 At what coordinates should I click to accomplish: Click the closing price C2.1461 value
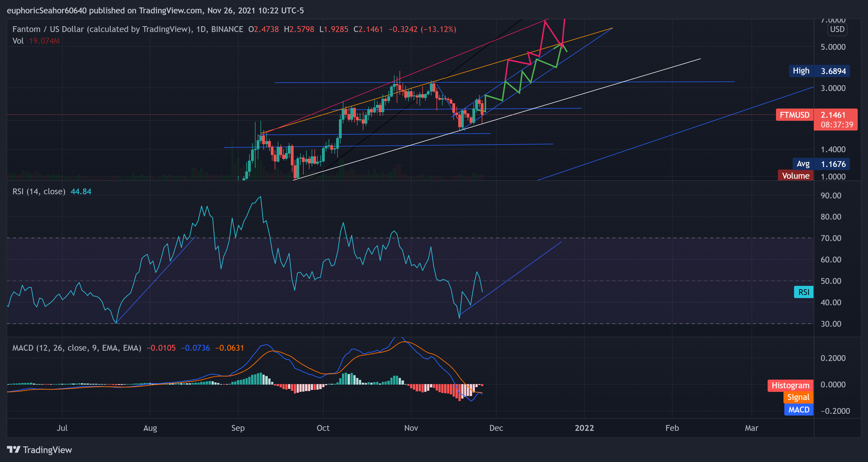tap(368, 29)
